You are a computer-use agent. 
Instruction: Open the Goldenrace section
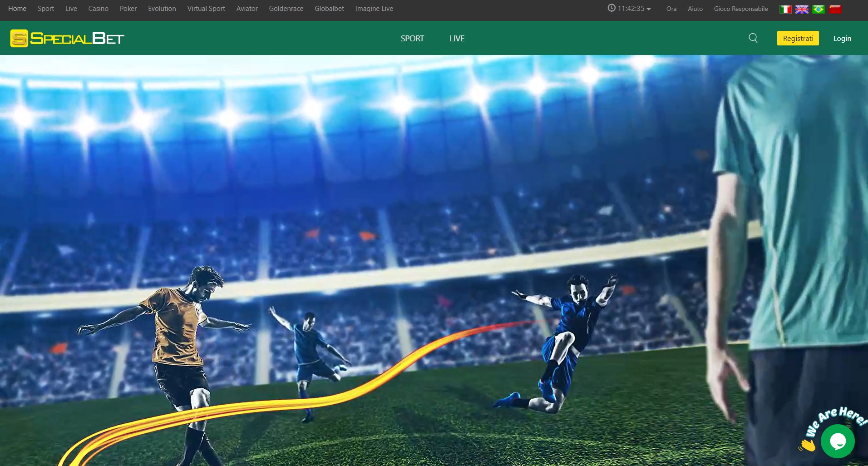click(x=286, y=9)
